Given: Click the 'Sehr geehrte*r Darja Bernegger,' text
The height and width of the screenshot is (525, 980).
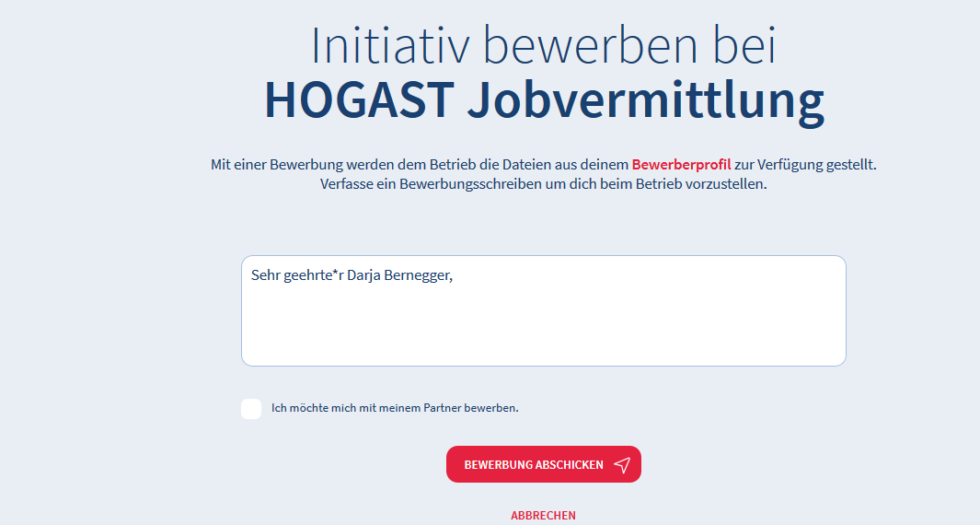Looking at the screenshot, I should 352,275.
